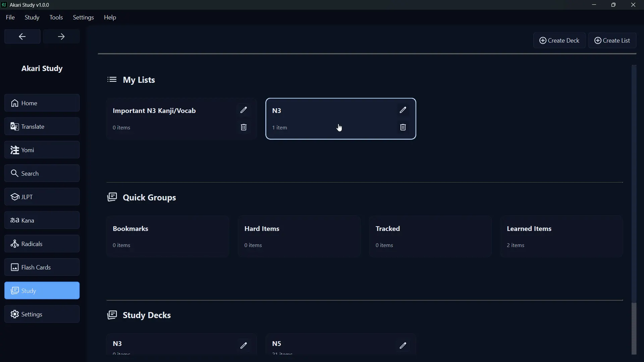
Task: Open the Help menu
Action: point(110,17)
